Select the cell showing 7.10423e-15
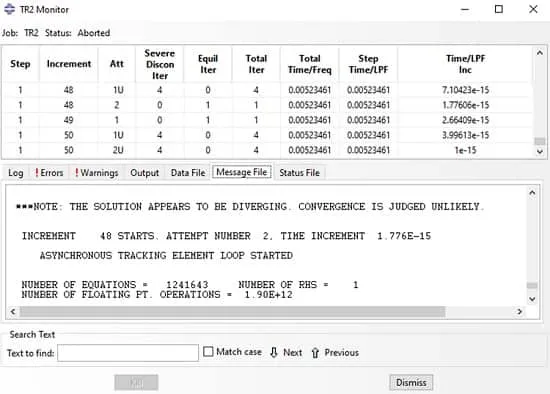Image resolution: width=550 pixels, height=394 pixels. point(465,90)
